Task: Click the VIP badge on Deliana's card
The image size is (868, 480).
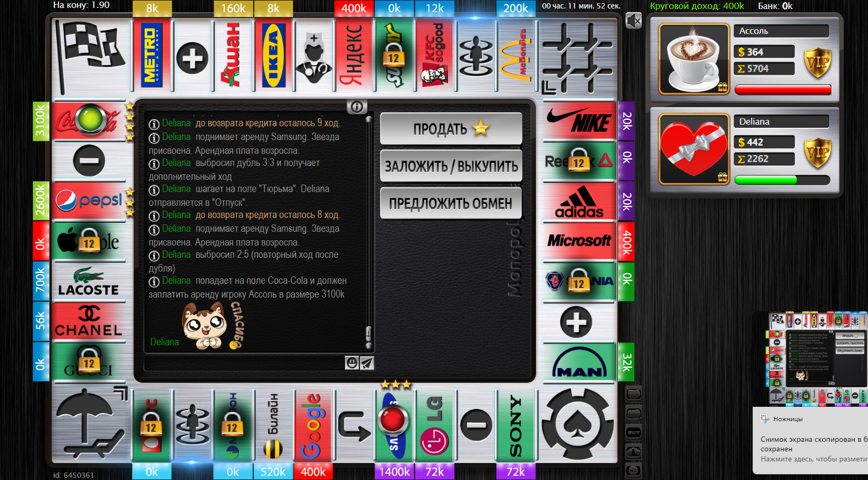Action: pos(817,153)
